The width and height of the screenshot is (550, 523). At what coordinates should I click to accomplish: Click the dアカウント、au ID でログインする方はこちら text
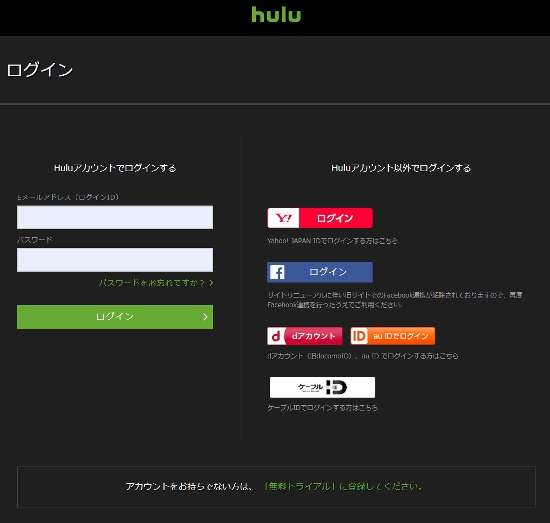coord(363,356)
